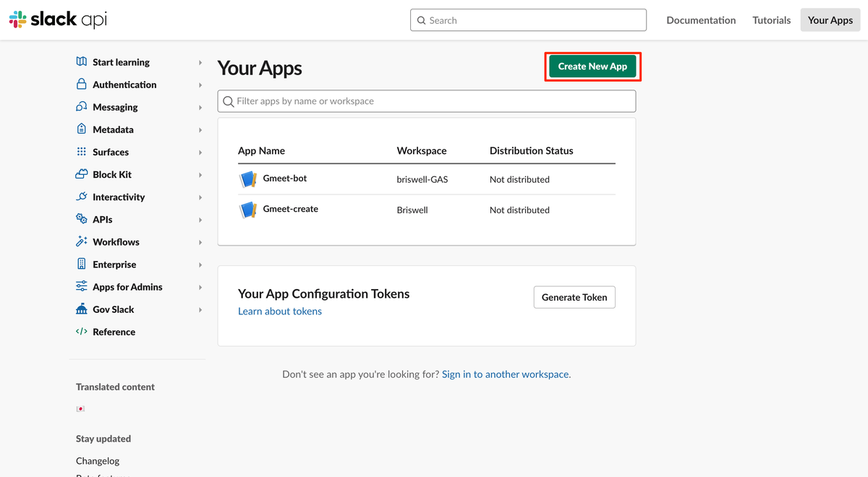Open the Gmeet-bot app name
The image size is (868, 477).
(285, 179)
